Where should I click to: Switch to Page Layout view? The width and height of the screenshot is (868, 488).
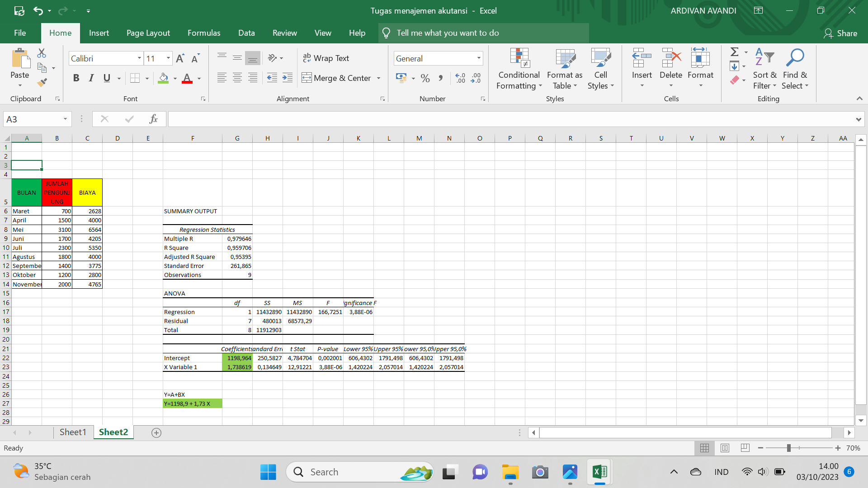tap(725, 448)
